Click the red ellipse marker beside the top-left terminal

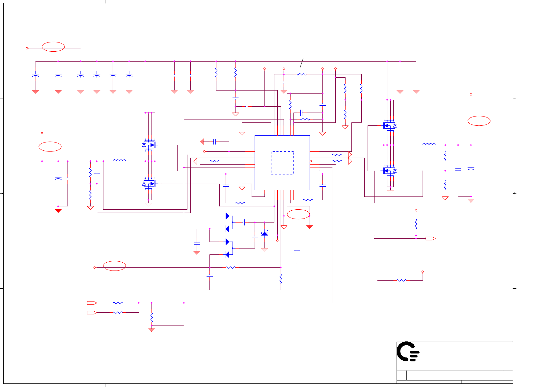tap(53, 47)
